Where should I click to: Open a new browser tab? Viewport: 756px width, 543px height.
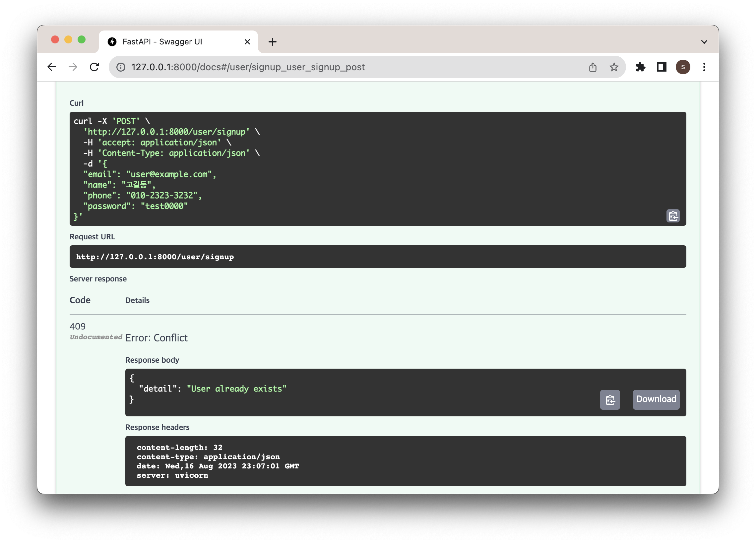tap(272, 42)
